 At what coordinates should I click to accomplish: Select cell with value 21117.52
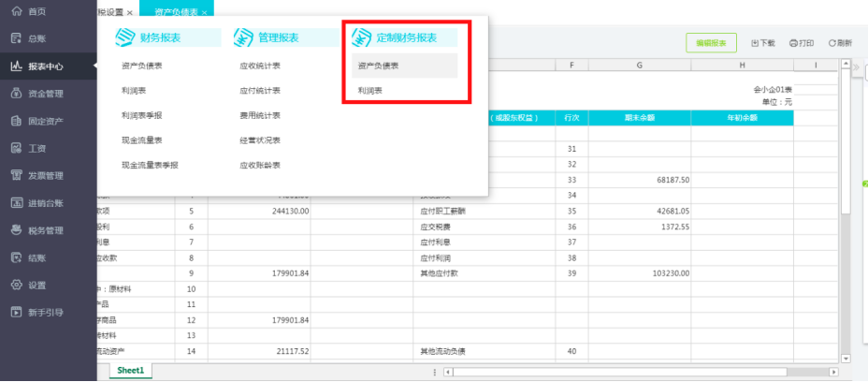(259, 351)
